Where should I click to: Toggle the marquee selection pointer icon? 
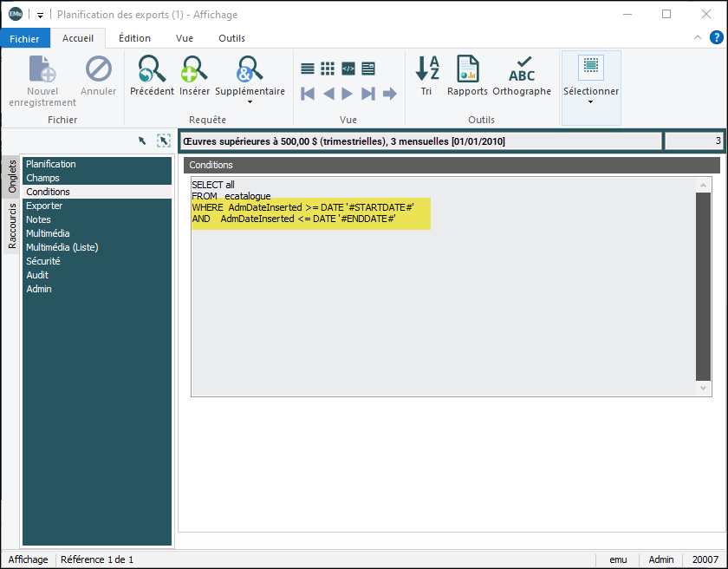click(x=164, y=141)
